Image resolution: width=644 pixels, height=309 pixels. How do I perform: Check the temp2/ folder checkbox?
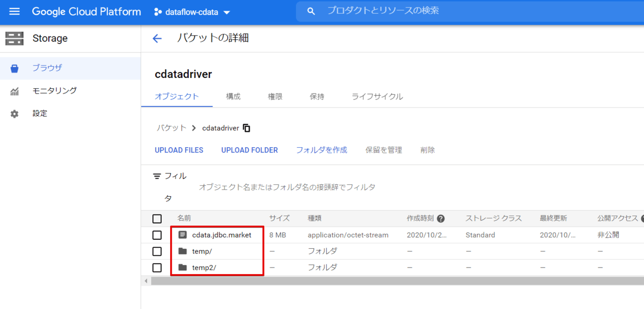click(x=157, y=267)
